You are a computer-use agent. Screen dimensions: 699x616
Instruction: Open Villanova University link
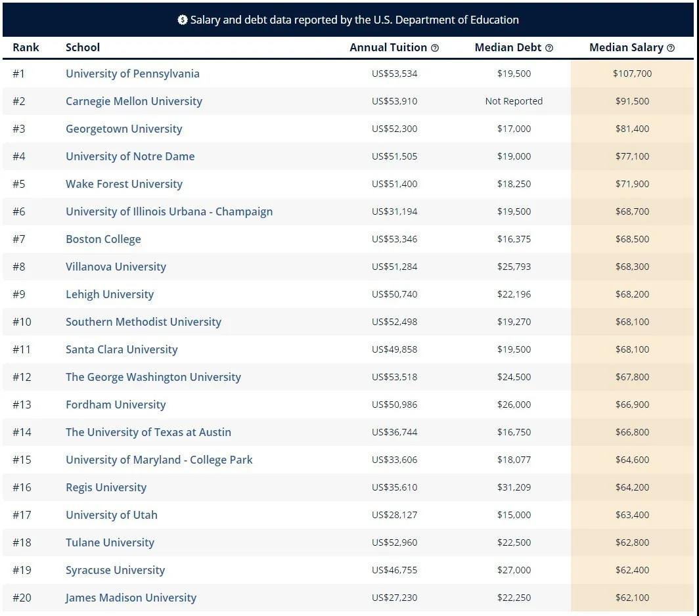(x=116, y=267)
